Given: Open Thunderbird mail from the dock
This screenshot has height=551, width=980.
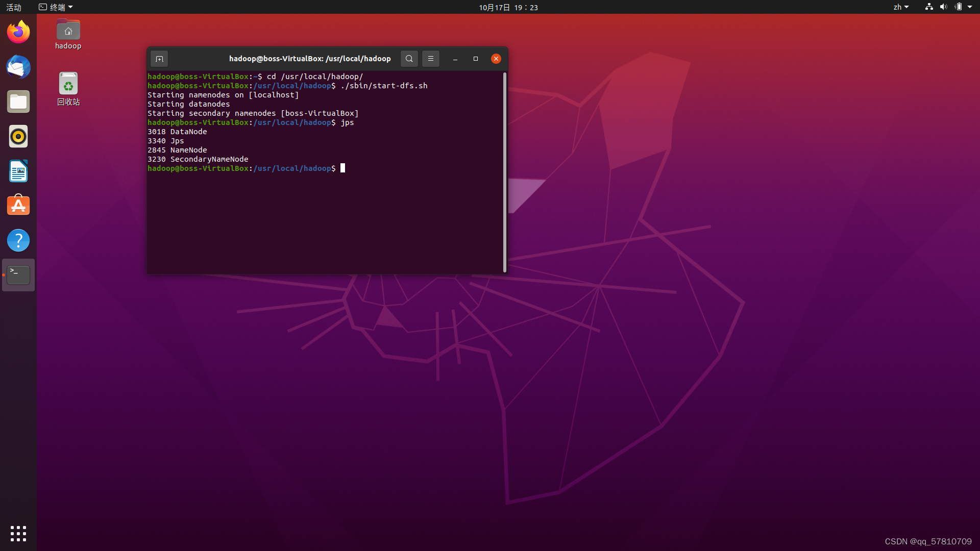Looking at the screenshot, I should click(18, 67).
